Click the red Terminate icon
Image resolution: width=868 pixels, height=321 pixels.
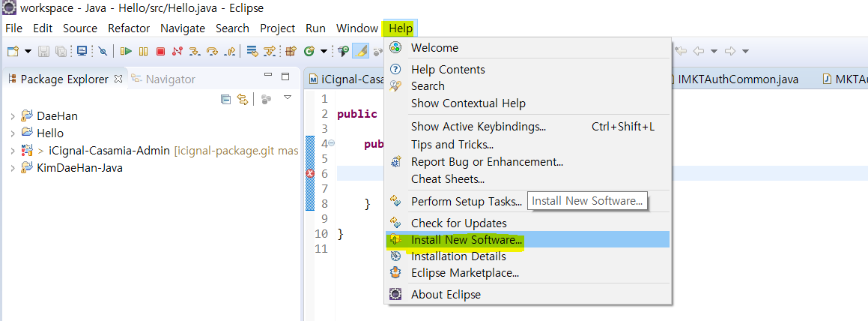point(160,51)
